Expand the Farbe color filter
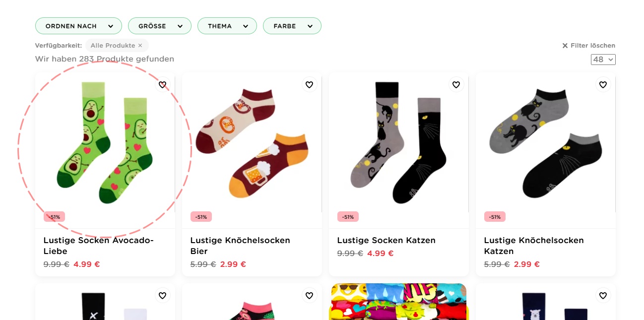 click(292, 26)
